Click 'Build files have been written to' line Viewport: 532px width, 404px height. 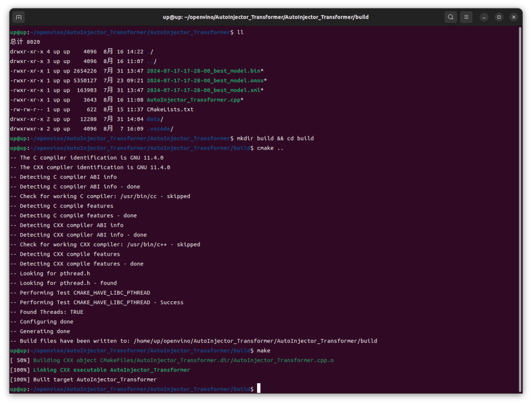pos(194,341)
